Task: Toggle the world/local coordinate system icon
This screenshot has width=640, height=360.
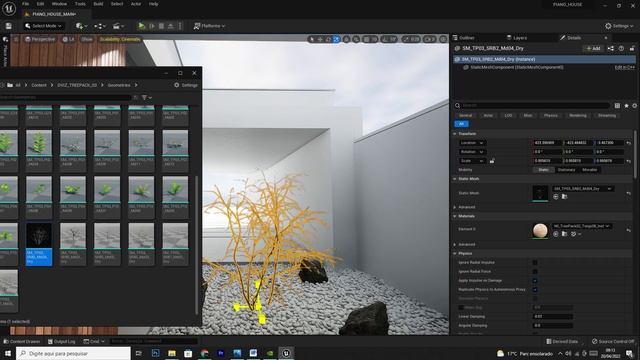Action: 347,39
